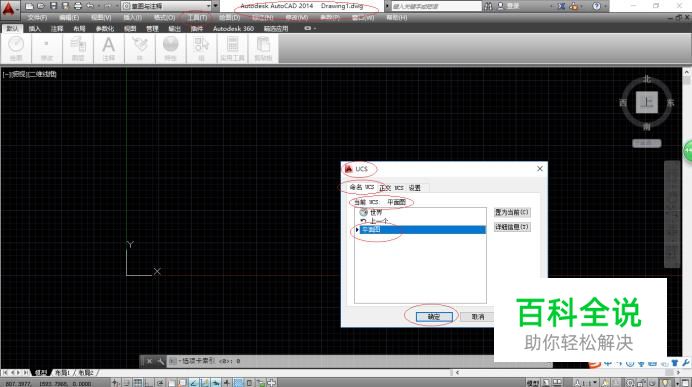
Task: Click the ViewCube top face
Action: tap(647, 102)
